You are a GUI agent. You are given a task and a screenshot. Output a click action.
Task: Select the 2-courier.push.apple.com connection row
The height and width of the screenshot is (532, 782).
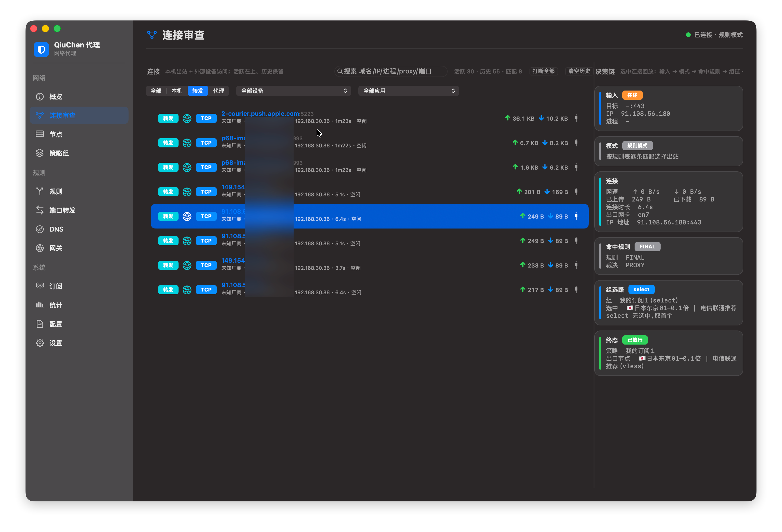(370, 118)
